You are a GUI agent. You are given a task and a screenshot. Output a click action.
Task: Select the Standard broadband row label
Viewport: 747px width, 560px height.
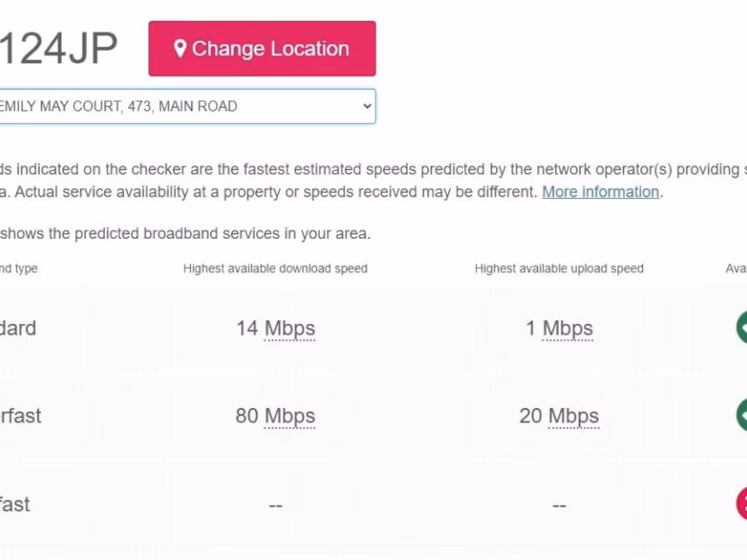click(18, 328)
